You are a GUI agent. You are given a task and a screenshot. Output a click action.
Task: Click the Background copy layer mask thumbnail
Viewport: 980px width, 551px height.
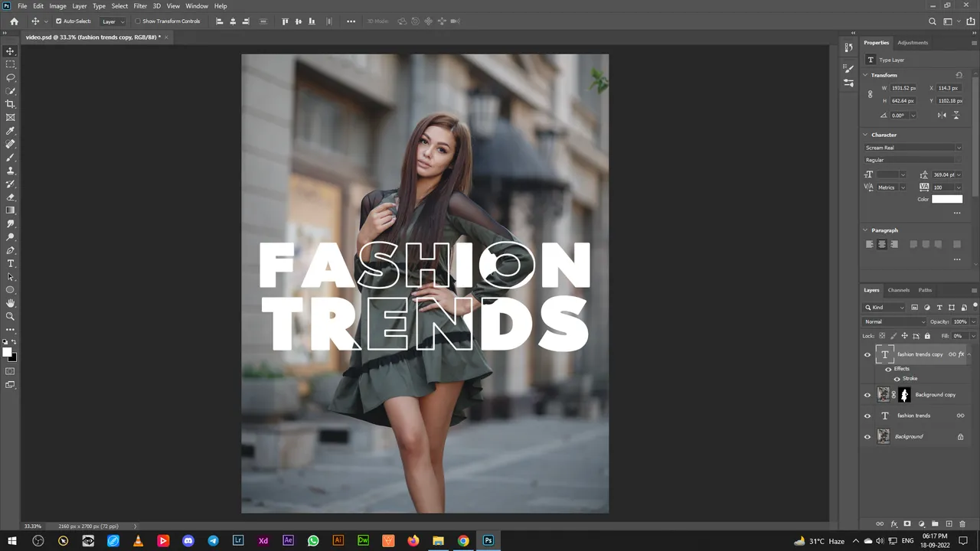click(x=904, y=395)
